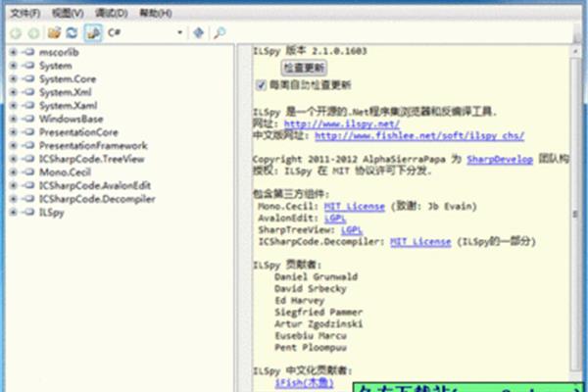Expand the WindowsBase assembly node
Screen dimensions: 588x392
pos(13,119)
